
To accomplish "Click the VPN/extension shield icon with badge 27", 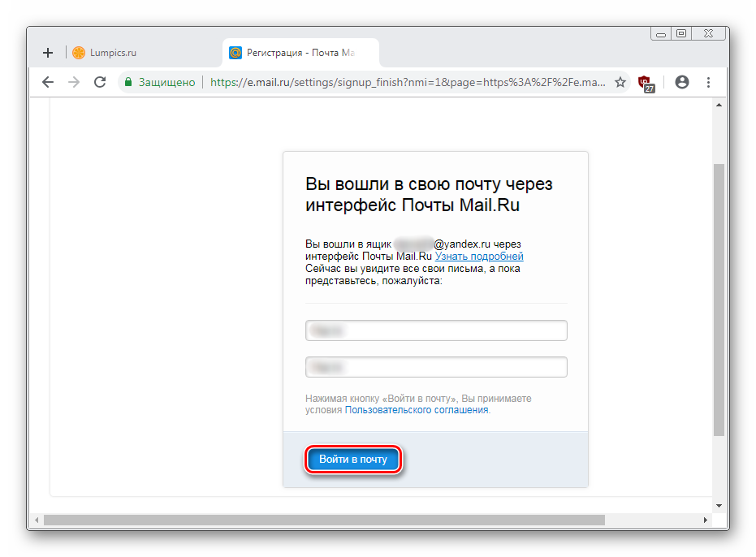I will 646,82.
